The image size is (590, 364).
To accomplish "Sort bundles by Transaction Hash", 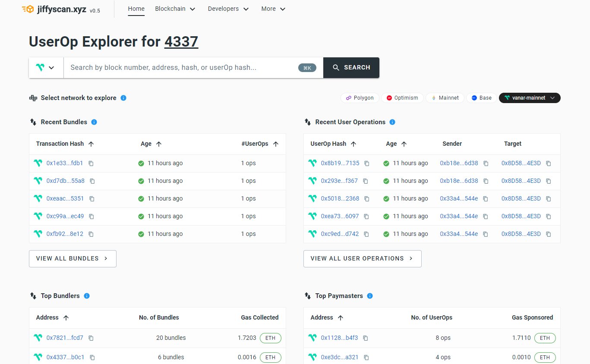I will click(66, 144).
